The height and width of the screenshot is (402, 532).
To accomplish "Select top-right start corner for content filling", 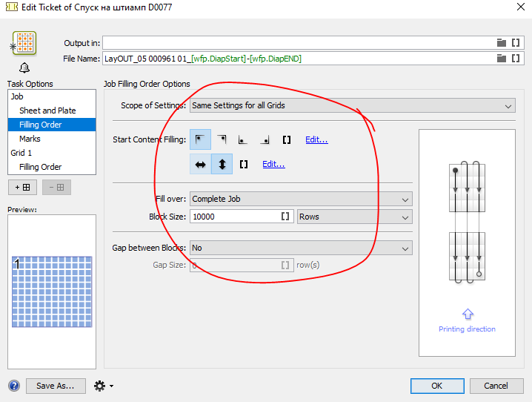I will coord(222,139).
